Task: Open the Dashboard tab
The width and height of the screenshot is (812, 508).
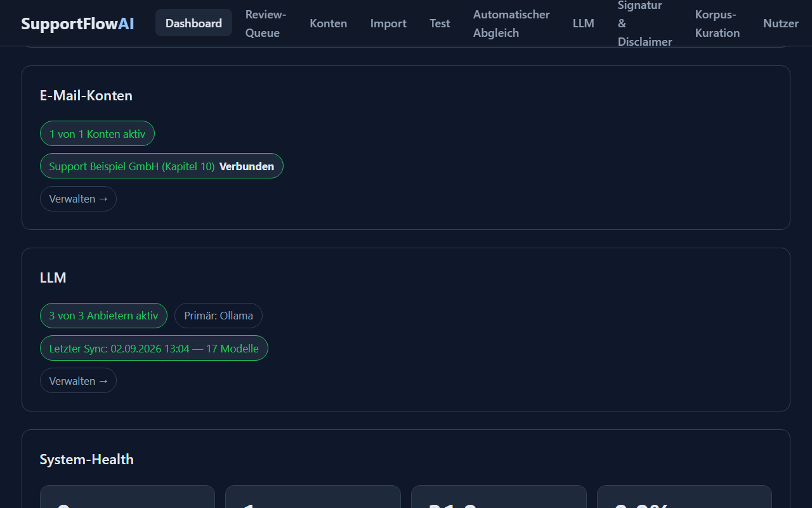Action: click(193, 23)
